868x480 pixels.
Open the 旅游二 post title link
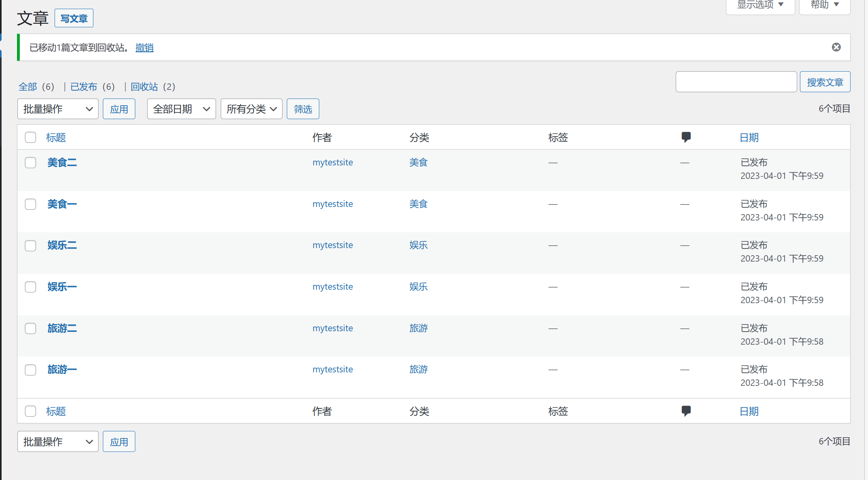(62, 328)
